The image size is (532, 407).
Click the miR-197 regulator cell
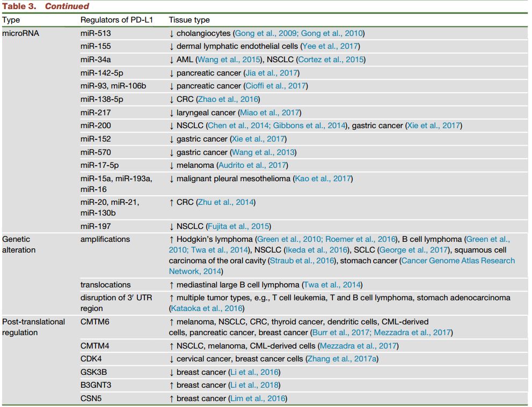pos(96,226)
